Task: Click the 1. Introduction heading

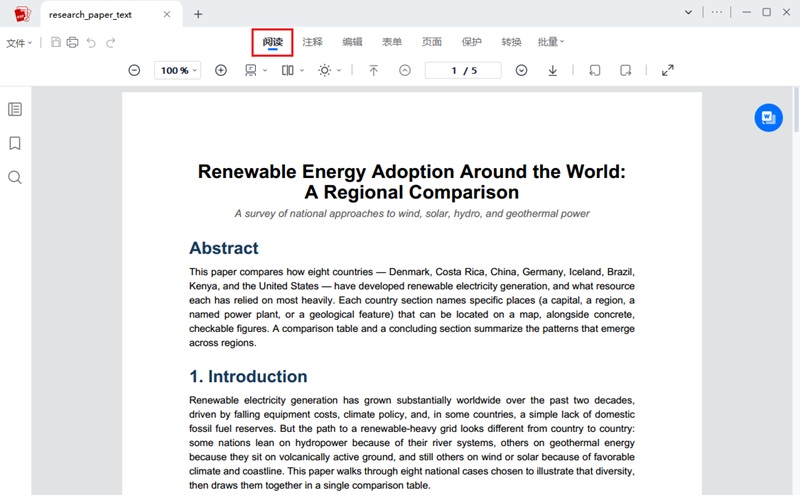Action: click(x=248, y=377)
